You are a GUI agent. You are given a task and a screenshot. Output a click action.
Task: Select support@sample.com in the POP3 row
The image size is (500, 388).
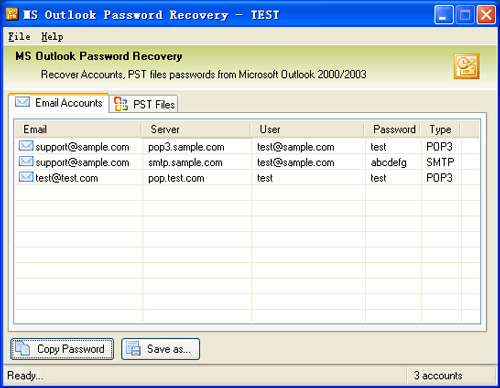point(82,147)
